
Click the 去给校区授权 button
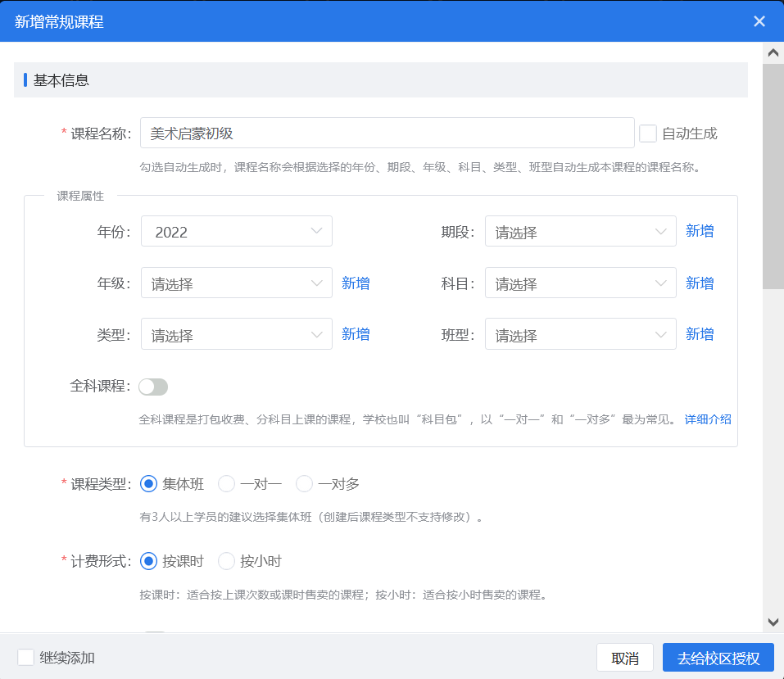coord(718,658)
